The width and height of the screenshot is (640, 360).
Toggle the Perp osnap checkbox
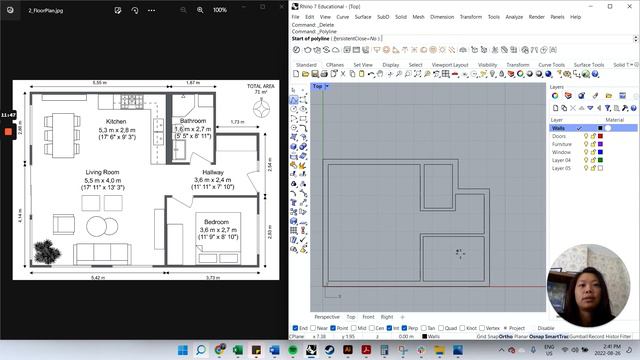coord(404,328)
